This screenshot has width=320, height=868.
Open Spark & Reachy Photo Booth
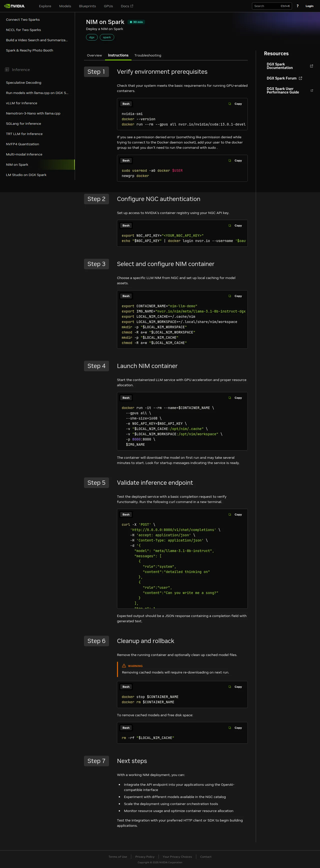(29, 50)
